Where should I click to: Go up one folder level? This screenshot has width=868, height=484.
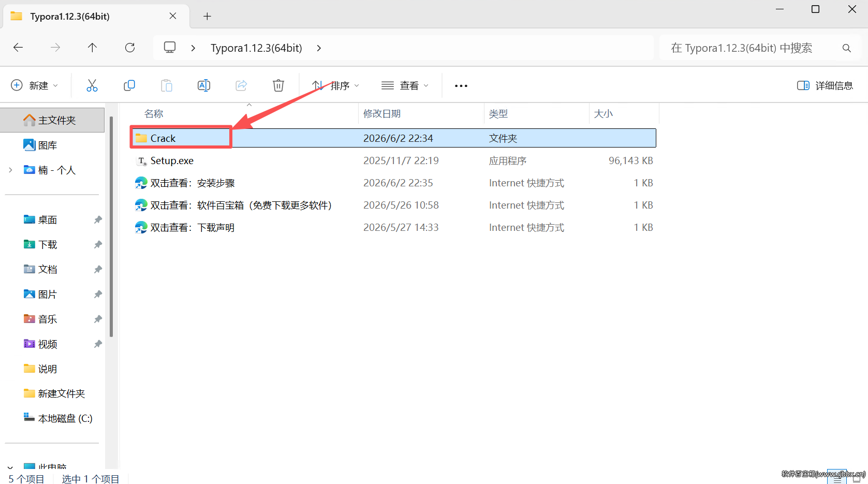coord(92,48)
